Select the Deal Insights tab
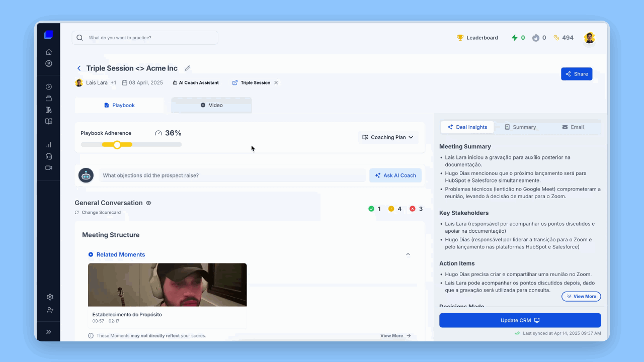Screen dimensions: 644x362 pos(467,127)
